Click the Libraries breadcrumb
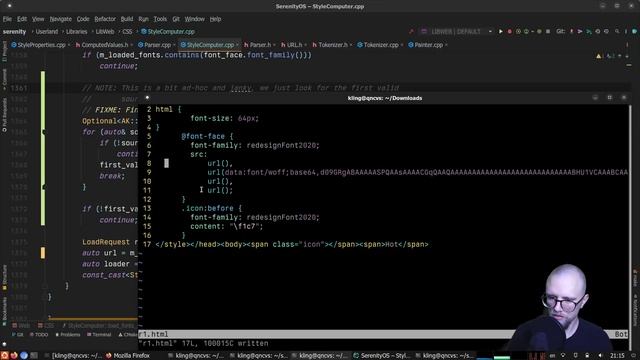 tap(76, 31)
